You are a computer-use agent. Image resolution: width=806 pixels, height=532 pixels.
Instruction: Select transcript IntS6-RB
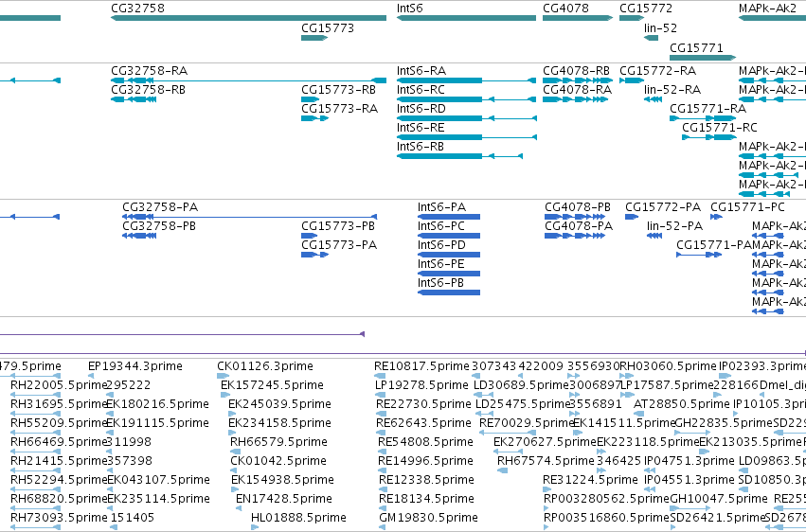[x=459, y=156]
